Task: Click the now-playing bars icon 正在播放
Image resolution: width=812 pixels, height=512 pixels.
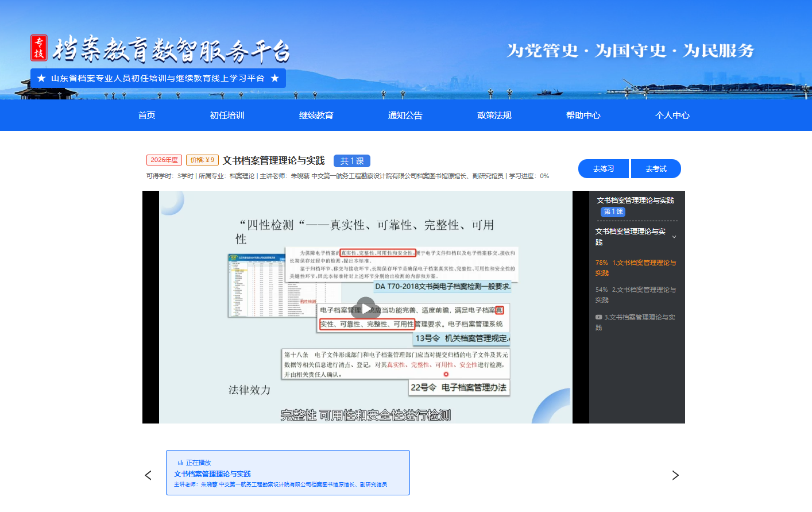Action: (x=180, y=463)
